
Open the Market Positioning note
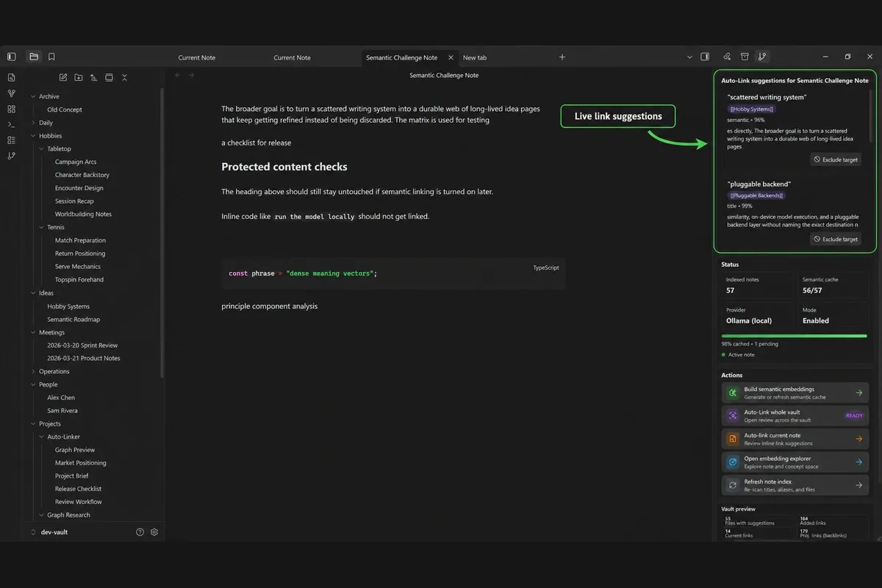pyautogui.click(x=80, y=463)
